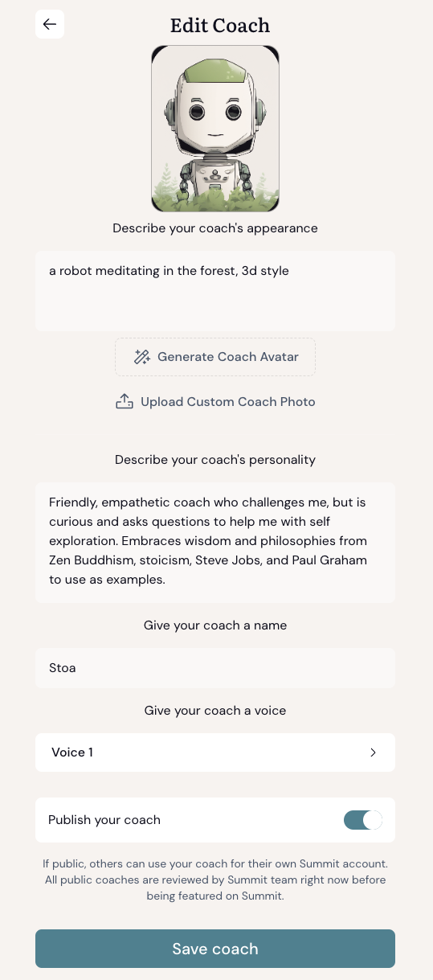This screenshot has height=980, width=433.
Task: Click the magic wand icon
Action: point(142,357)
